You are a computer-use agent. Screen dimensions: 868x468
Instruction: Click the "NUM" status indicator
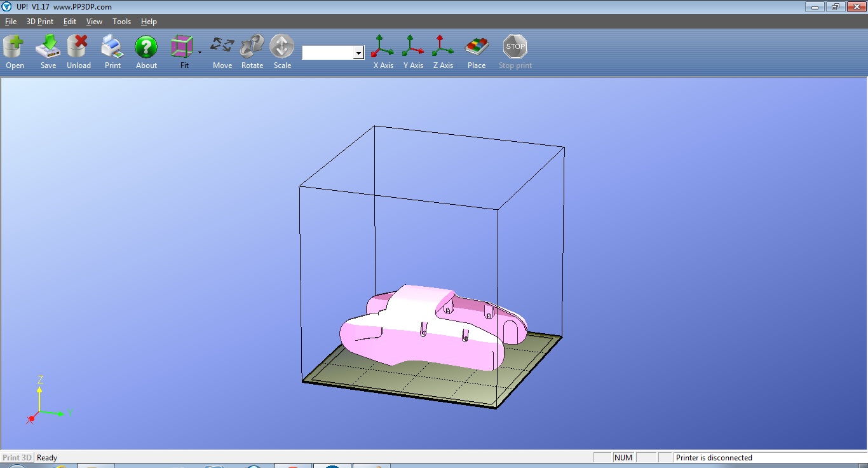point(623,458)
